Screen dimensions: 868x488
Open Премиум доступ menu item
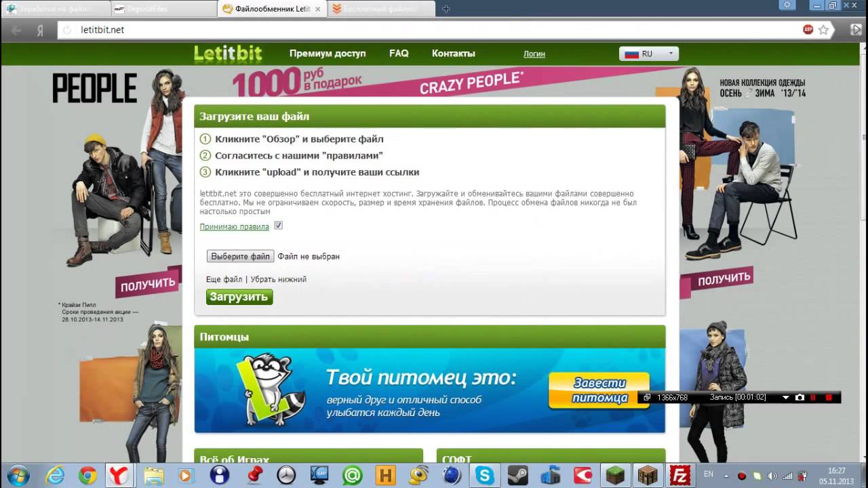click(328, 54)
